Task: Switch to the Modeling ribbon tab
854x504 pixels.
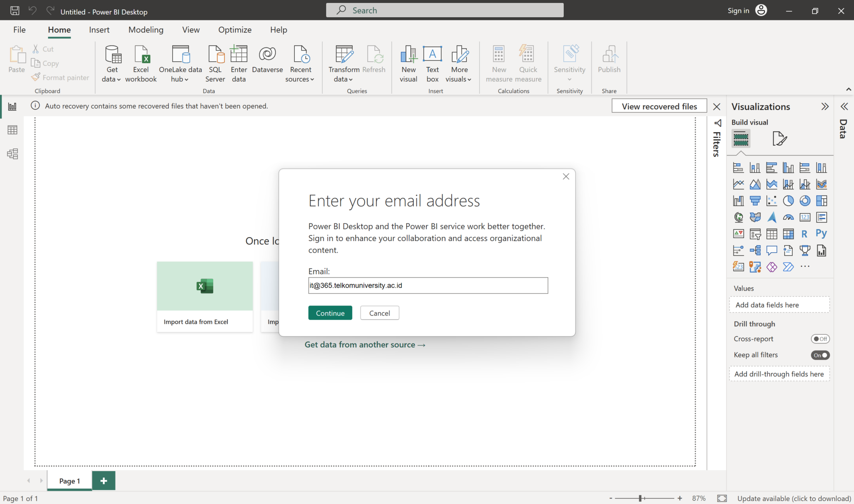Action: point(146,30)
